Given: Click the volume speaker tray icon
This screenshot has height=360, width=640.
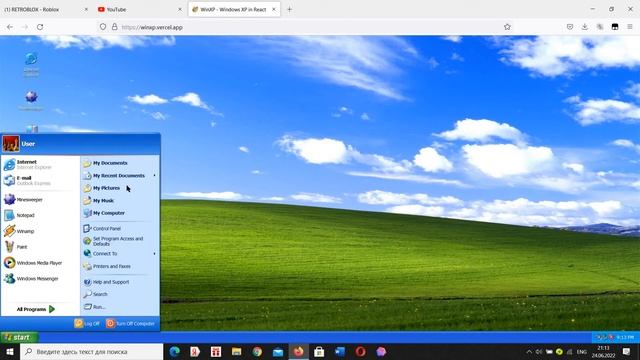Looking at the screenshot, I should click(539, 351).
